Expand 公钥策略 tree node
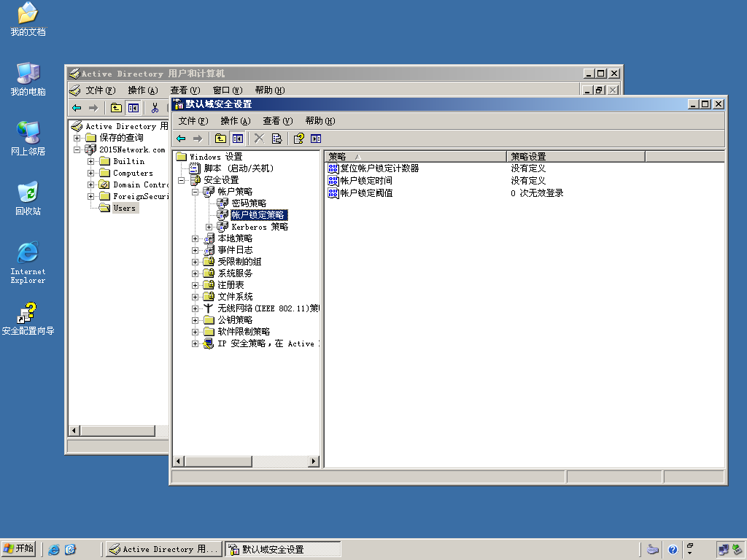 [195, 321]
